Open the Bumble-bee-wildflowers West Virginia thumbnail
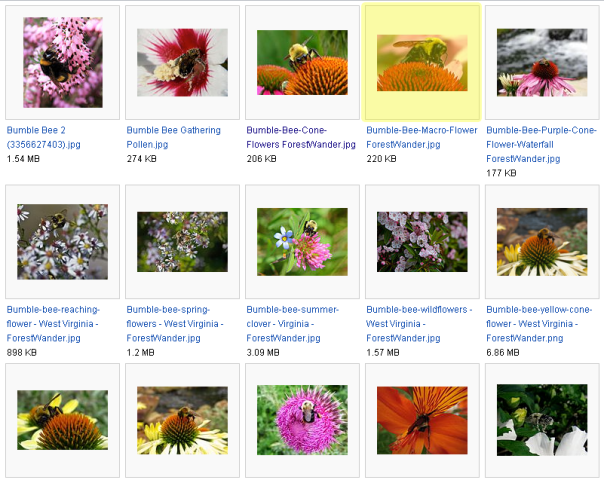 click(x=422, y=242)
